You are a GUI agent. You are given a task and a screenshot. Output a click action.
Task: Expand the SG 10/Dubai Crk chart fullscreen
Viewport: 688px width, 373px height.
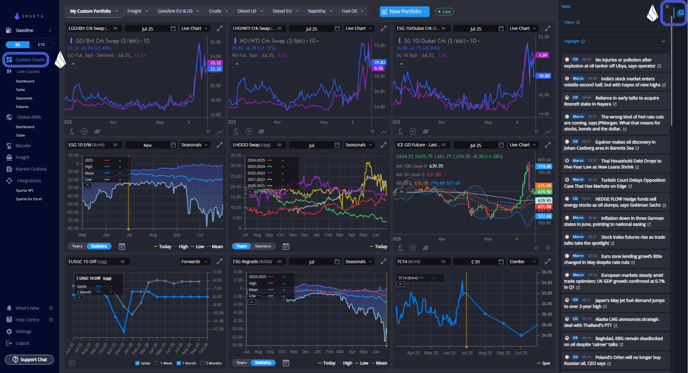pyautogui.click(x=548, y=29)
